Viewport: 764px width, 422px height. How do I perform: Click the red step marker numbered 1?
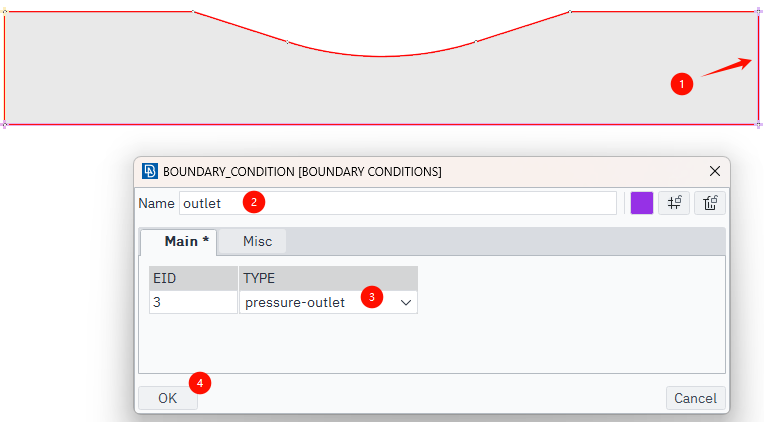tap(682, 85)
